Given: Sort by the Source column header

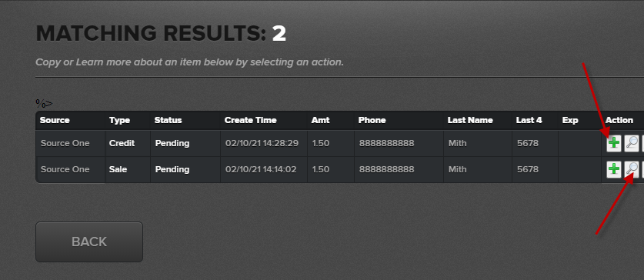Looking at the screenshot, I should pyautogui.click(x=55, y=120).
